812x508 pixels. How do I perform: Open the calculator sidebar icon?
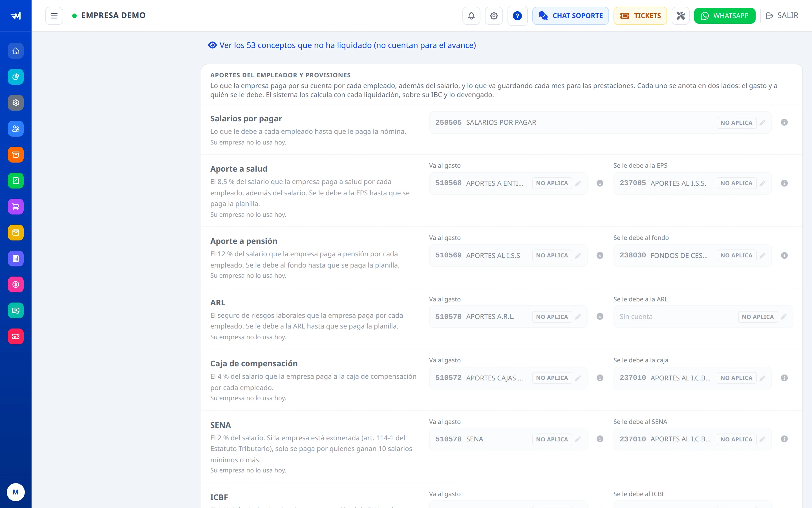tap(16, 259)
